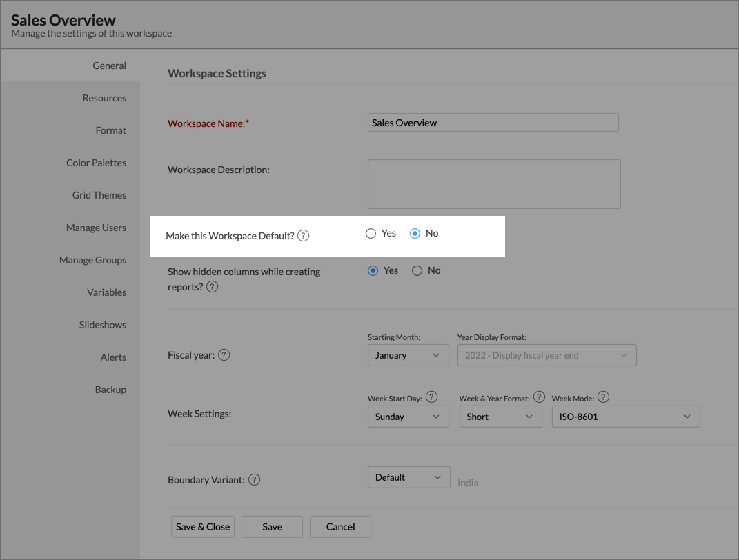Click the Boundary Variant help icon
Screen dimensions: 739x560
click(x=254, y=479)
